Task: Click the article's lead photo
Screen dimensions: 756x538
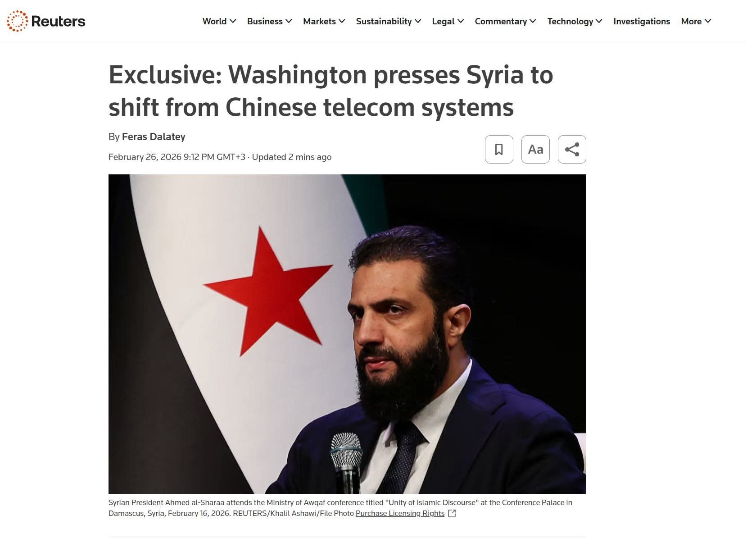Action: click(347, 334)
